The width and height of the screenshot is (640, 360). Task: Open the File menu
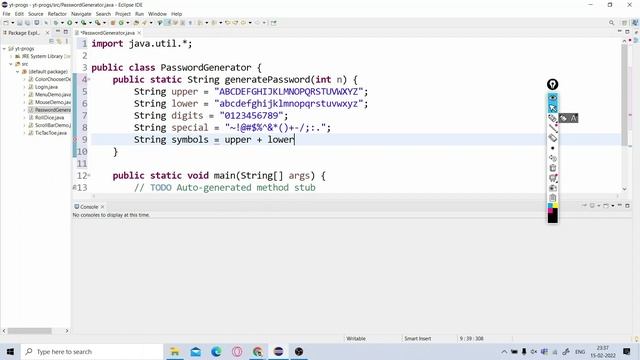(x=6, y=14)
